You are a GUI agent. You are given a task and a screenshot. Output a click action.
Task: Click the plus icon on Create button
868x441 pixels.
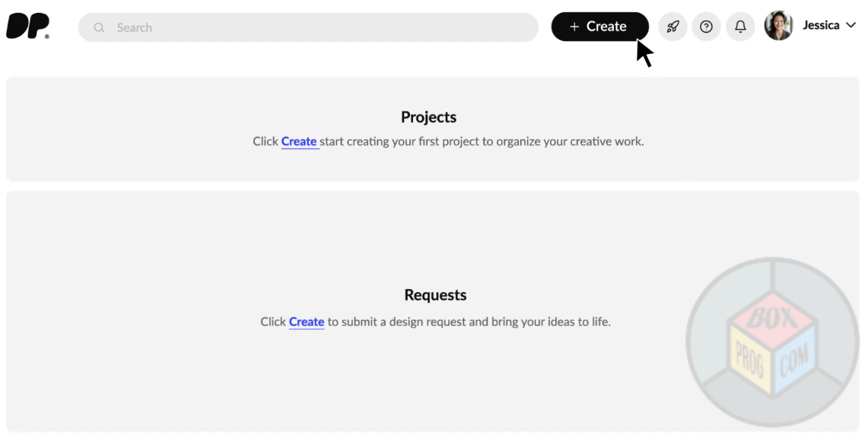(x=574, y=27)
